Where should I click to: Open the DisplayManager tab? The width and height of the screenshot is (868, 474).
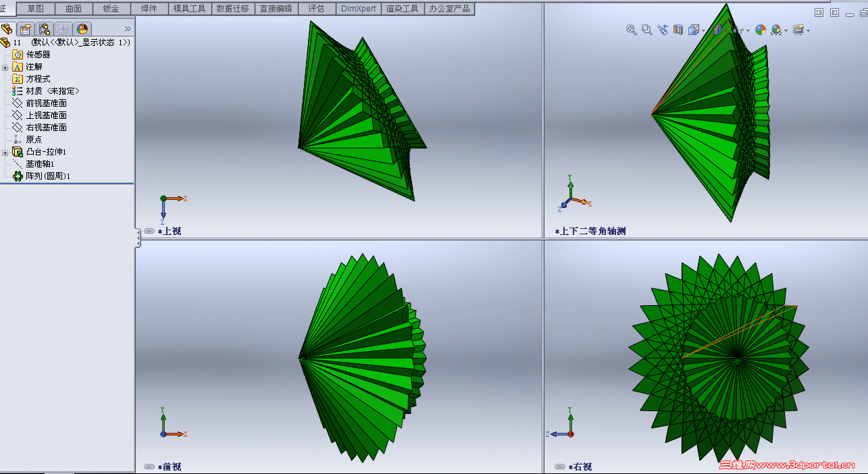click(82, 29)
